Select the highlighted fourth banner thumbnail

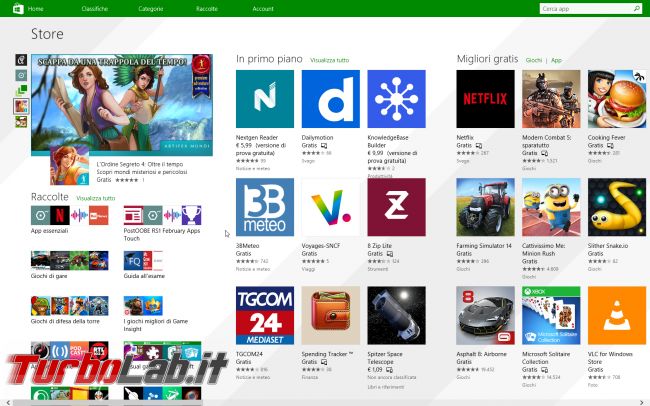21,106
